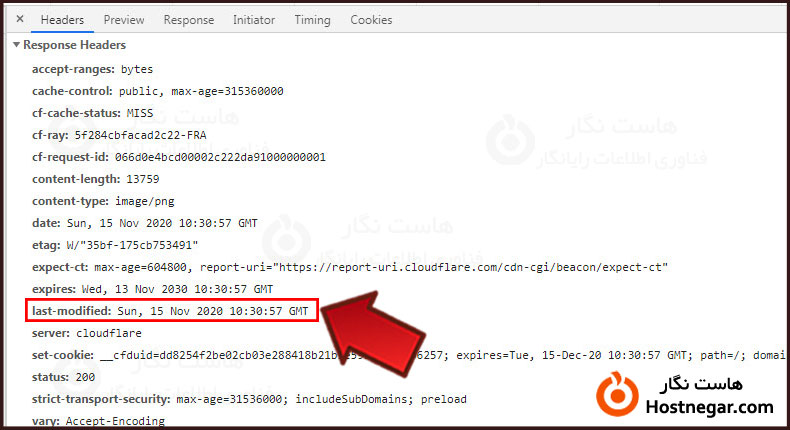Select the last-modified header row
The height and width of the screenshot is (430, 790).
point(172,311)
